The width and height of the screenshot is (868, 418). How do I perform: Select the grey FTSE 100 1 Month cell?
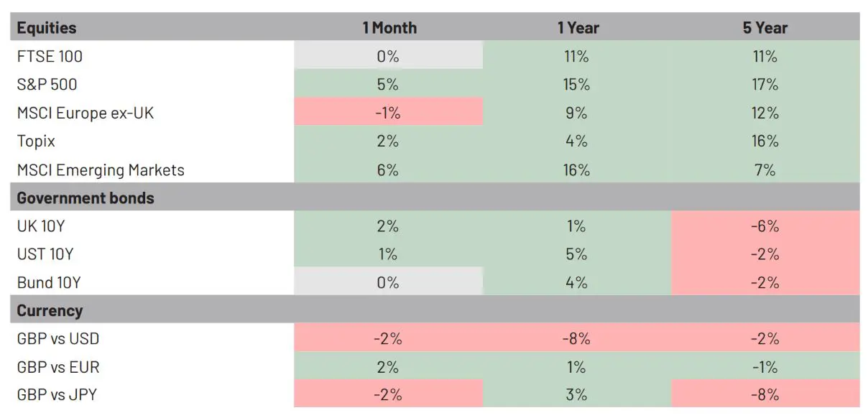pyautogui.click(x=388, y=56)
